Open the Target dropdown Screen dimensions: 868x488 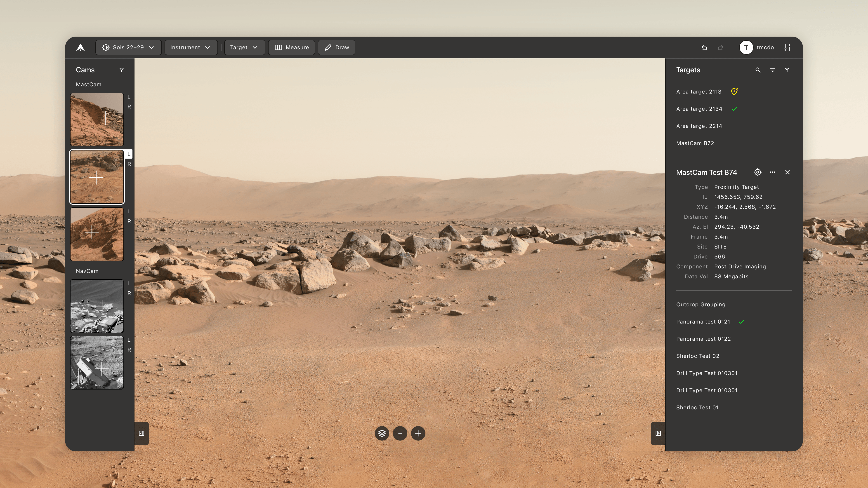tap(244, 47)
